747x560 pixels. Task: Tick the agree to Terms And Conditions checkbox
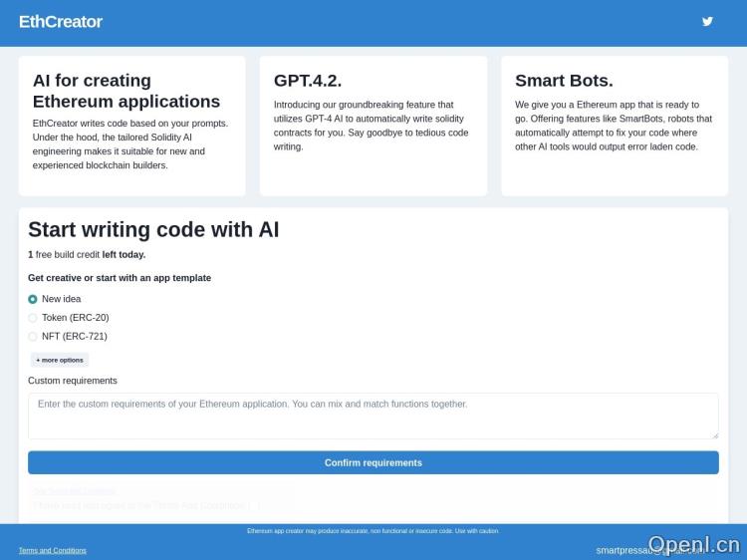click(x=254, y=505)
